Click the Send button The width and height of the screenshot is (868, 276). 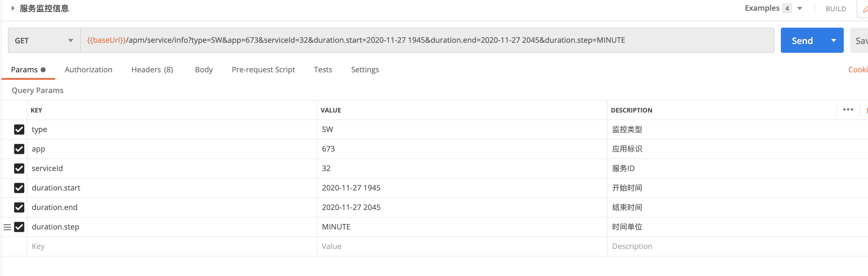point(802,40)
